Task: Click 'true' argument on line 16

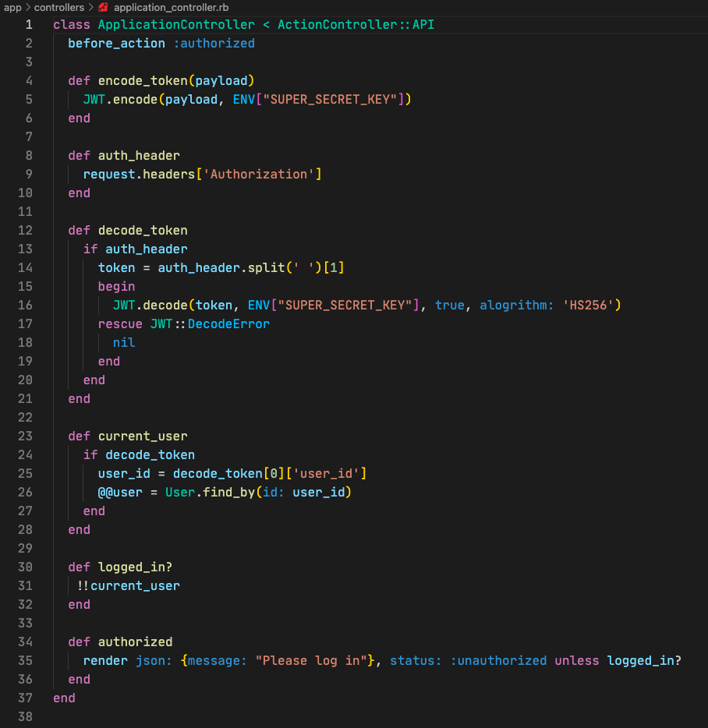Action: point(450,305)
